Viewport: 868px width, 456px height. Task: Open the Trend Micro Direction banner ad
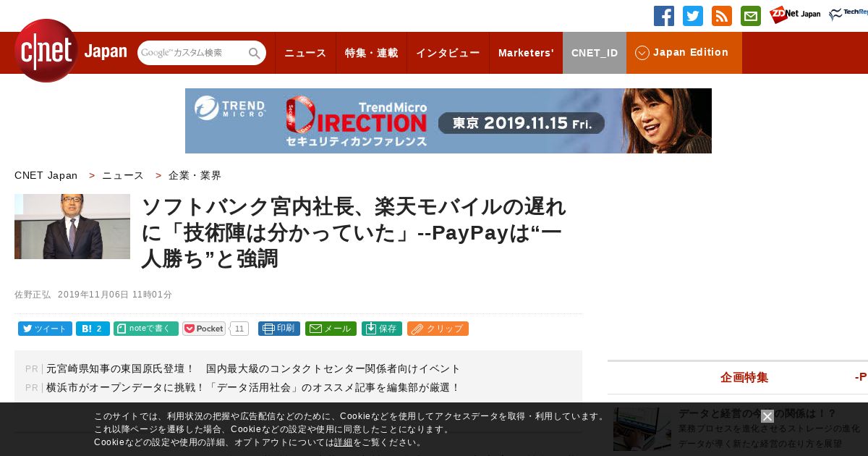tap(448, 121)
